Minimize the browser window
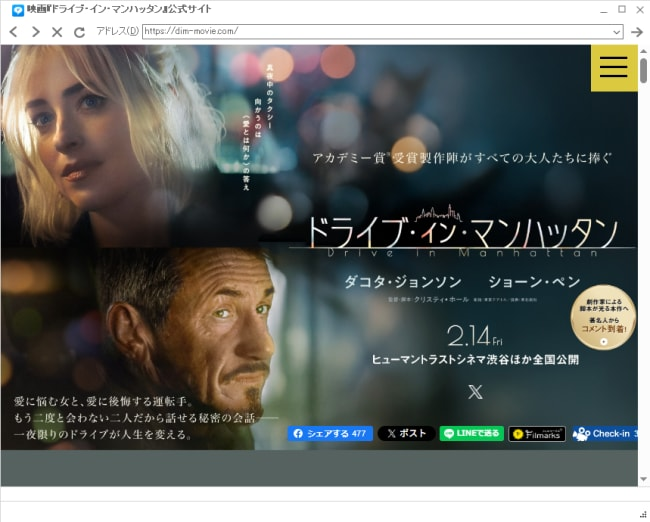The width and height of the screenshot is (650, 522). click(604, 10)
